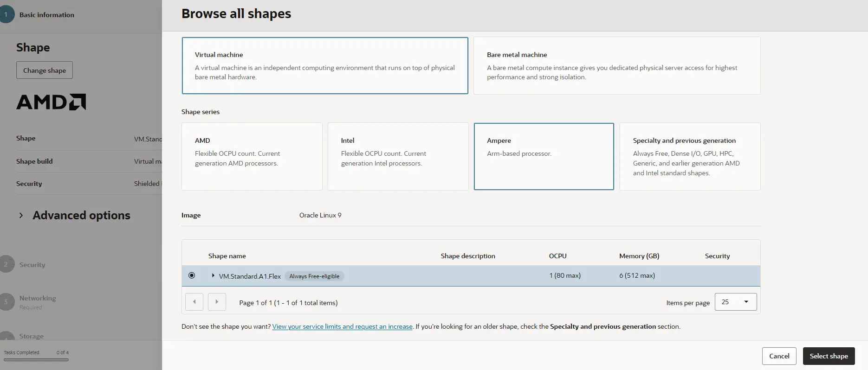Select the VM.Standard.A1.Flex radio button
Screen dimensions: 868x370
192,275
